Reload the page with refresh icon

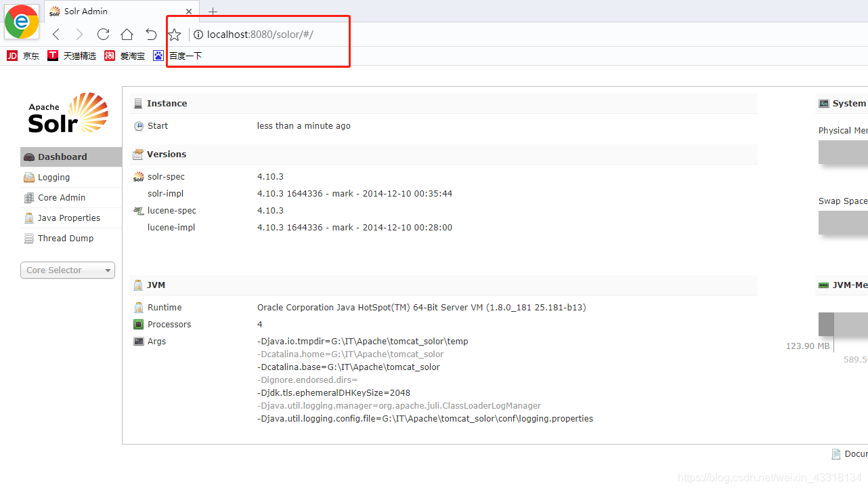(103, 35)
